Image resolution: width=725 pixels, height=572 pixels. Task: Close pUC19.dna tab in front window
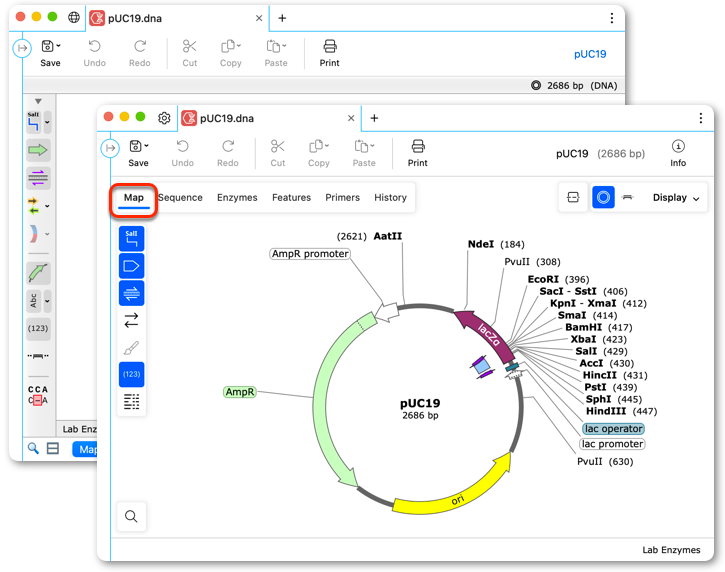click(x=351, y=118)
